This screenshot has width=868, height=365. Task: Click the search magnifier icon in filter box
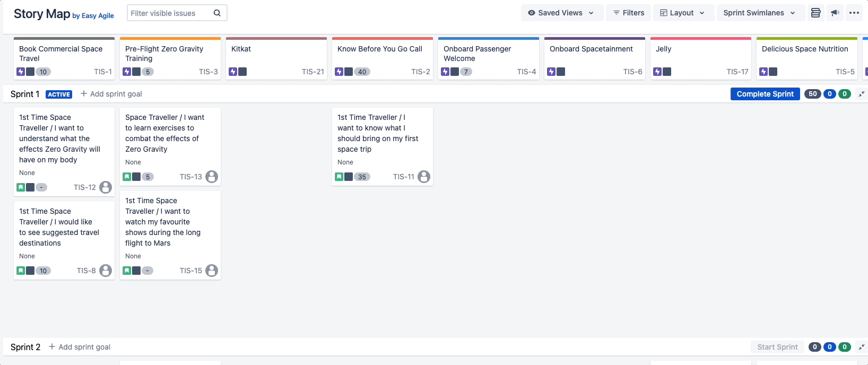(217, 13)
